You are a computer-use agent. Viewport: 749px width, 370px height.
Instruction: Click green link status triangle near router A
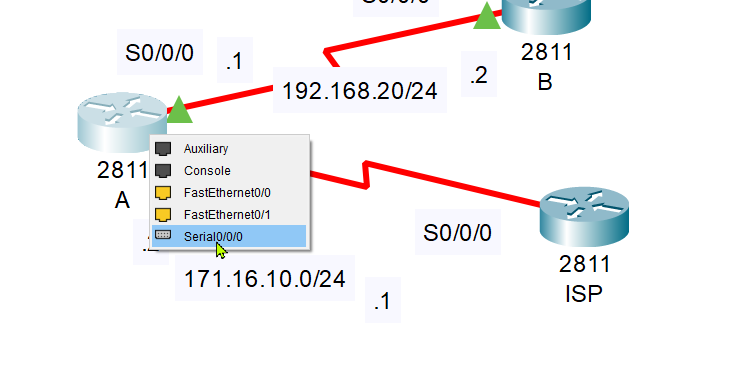[179, 109]
